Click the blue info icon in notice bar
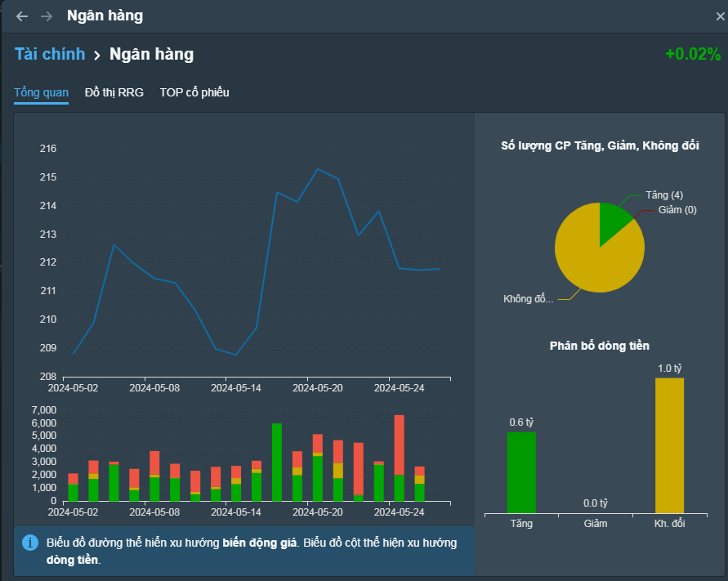The image size is (728, 581). coord(30,543)
